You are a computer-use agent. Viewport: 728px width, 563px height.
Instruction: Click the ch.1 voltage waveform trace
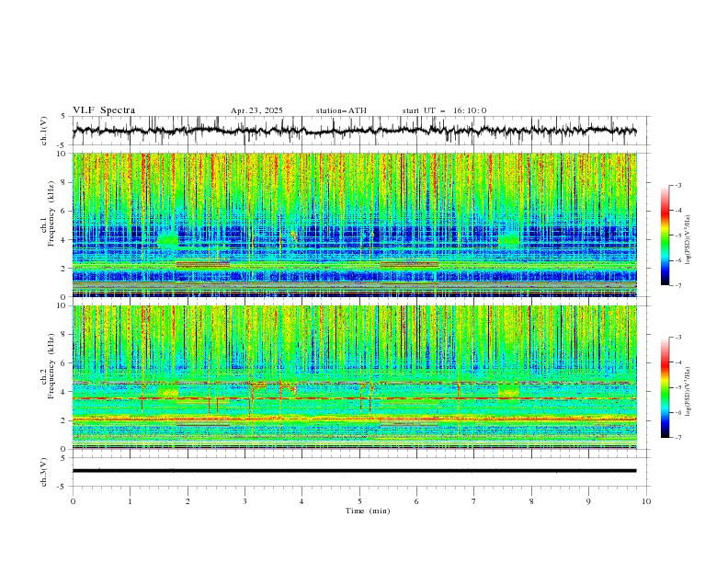pos(354,131)
